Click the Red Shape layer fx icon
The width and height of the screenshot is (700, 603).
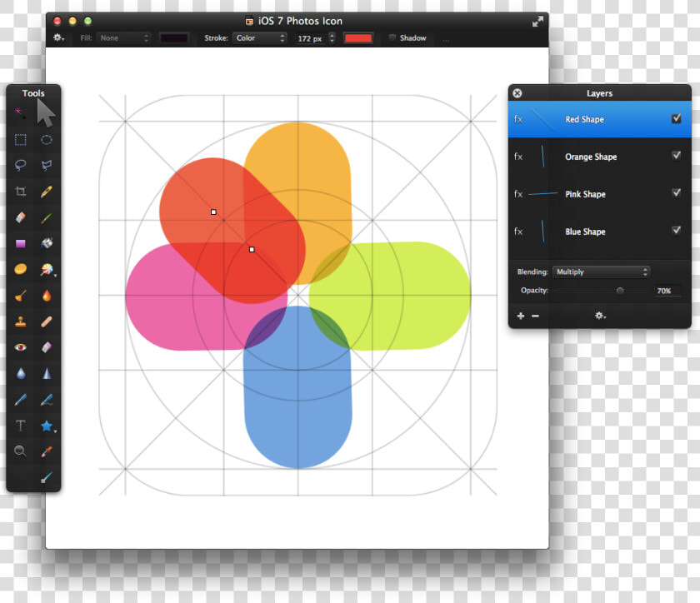pos(518,119)
